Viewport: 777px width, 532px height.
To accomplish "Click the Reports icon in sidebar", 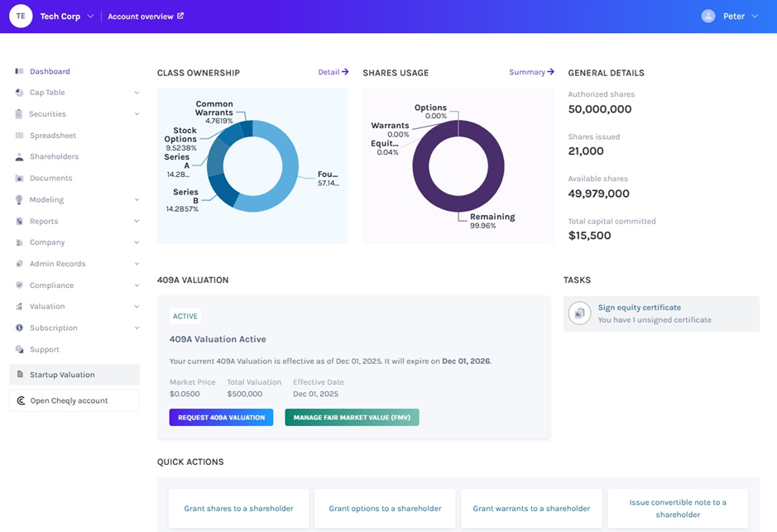I will tap(19, 221).
